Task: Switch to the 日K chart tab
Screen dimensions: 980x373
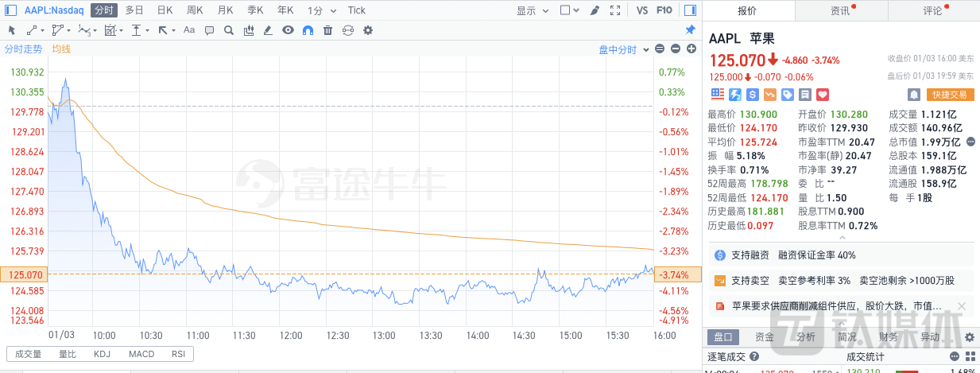Action: pos(165,10)
